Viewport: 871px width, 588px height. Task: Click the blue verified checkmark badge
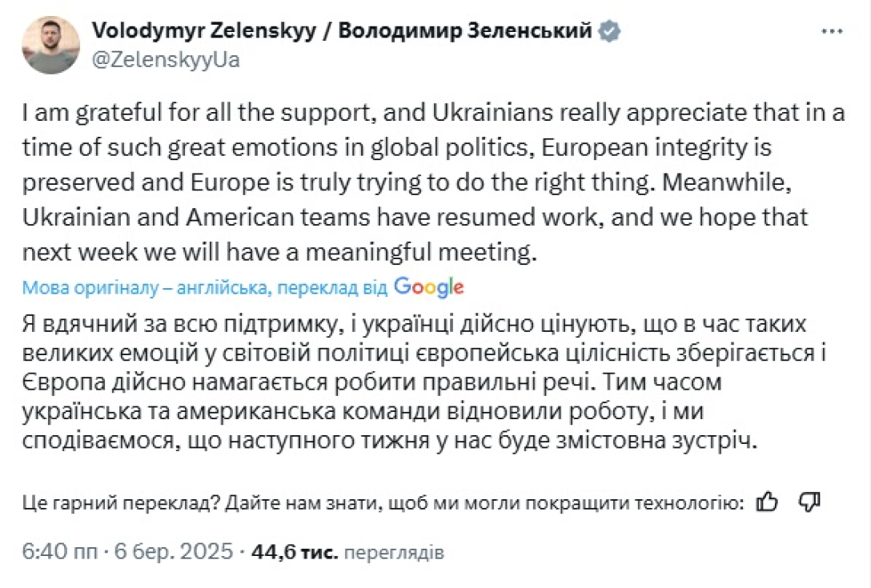tap(609, 30)
